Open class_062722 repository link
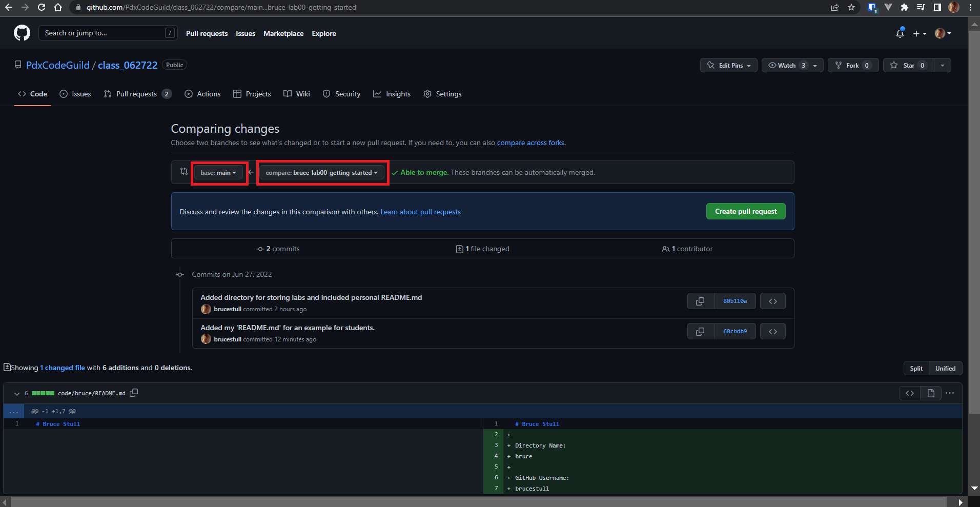Image resolution: width=980 pixels, height=507 pixels. coord(128,65)
